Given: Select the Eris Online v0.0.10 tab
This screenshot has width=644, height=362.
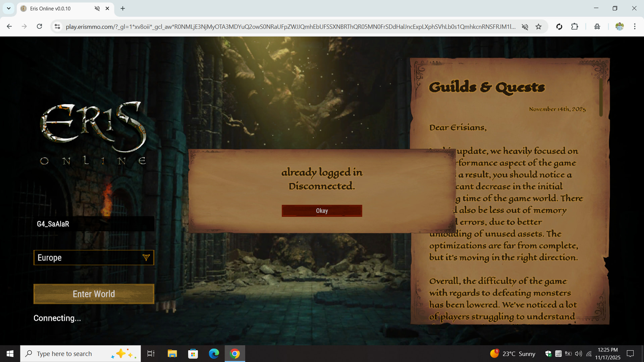Looking at the screenshot, I should coord(50,8).
